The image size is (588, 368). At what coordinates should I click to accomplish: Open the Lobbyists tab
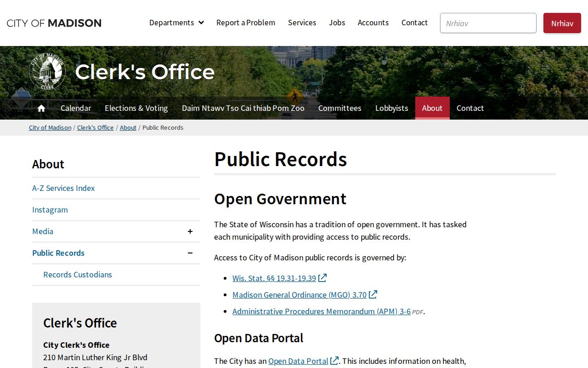pos(392,108)
